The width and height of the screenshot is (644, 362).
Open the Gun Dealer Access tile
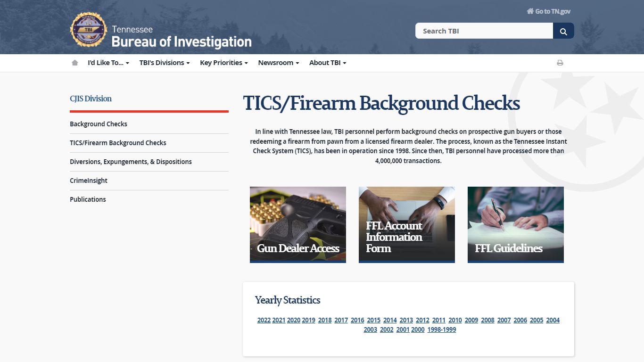(x=298, y=225)
